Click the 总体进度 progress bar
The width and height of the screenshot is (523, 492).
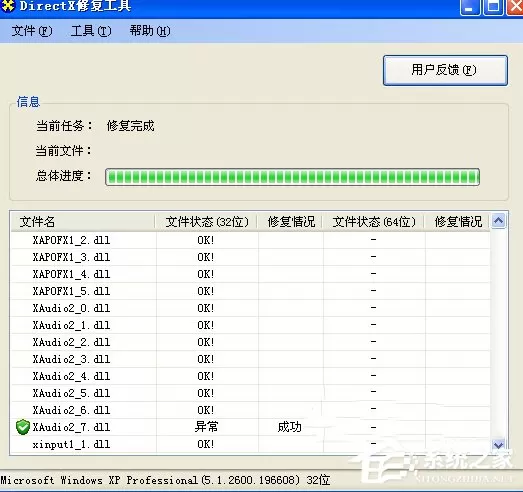[293, 177]
